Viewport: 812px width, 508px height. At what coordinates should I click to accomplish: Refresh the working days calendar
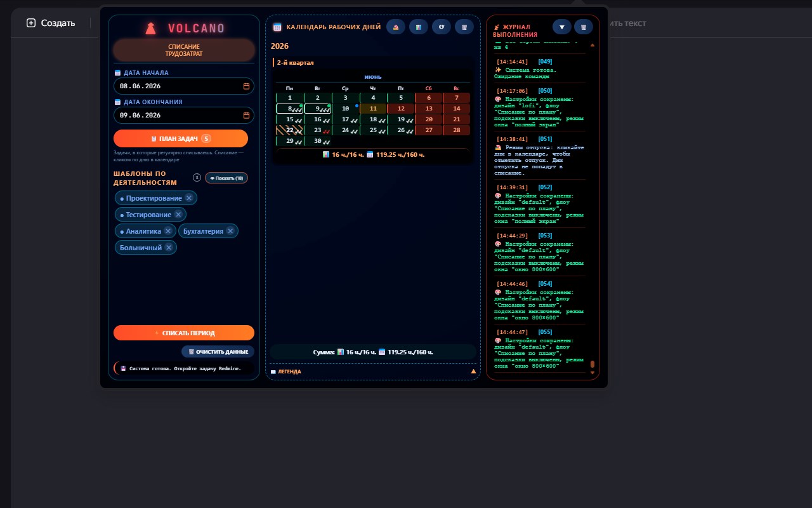(442, 27)
